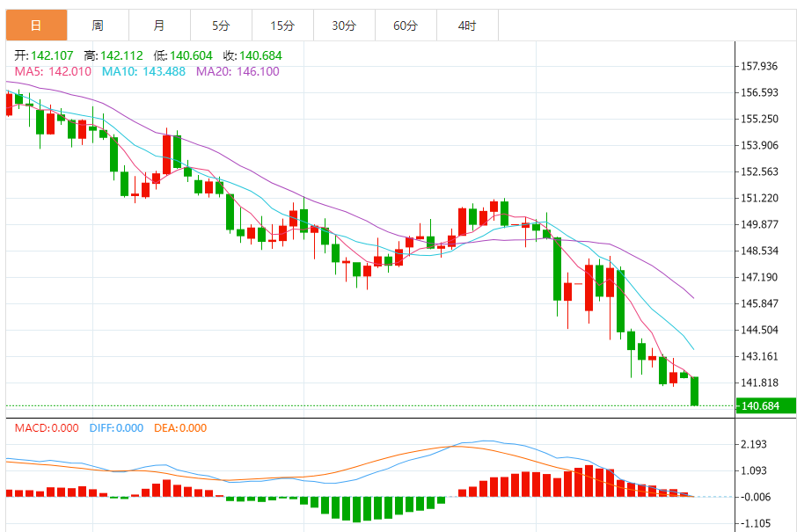Click the 143.161 price axis label

click(x=759, y=357)
